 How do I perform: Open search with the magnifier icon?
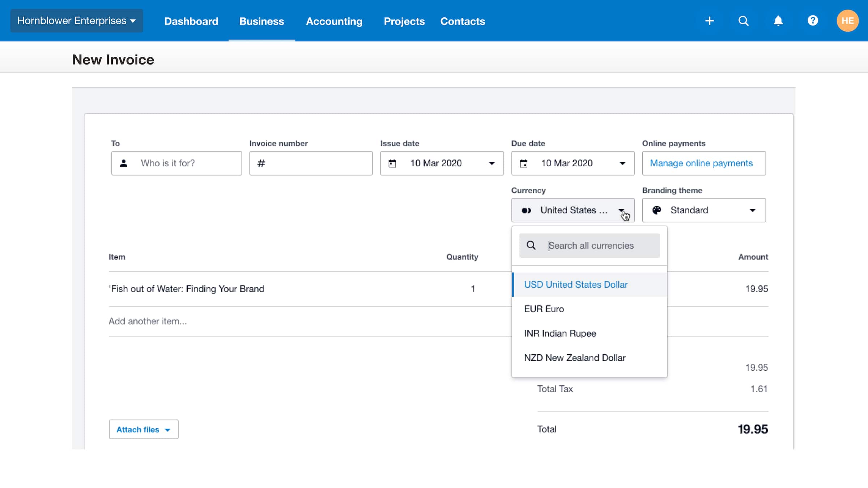[743, 21]
